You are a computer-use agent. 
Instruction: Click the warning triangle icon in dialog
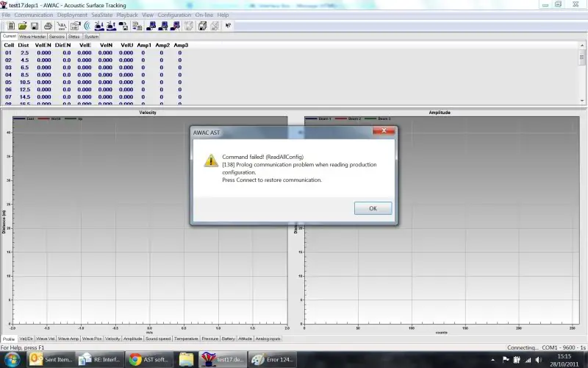[211, 160]
